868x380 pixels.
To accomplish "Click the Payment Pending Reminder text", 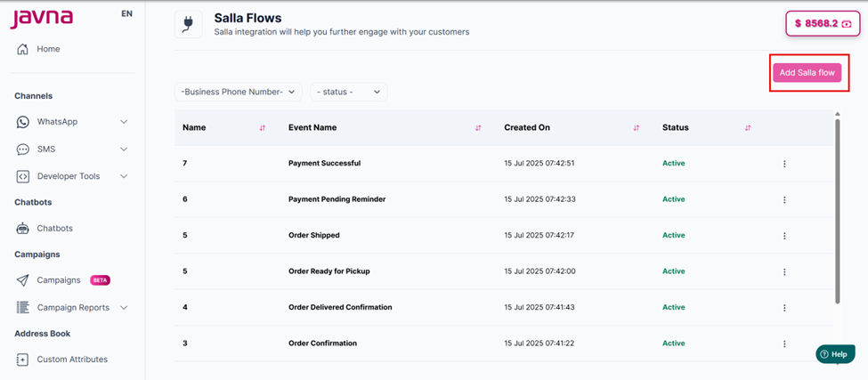I will [337, 199].
